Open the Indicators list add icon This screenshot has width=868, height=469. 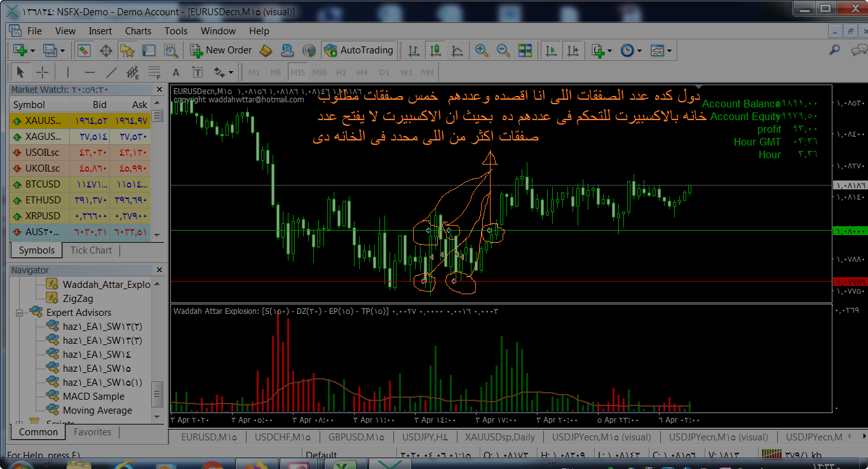(x=597, y=50)
